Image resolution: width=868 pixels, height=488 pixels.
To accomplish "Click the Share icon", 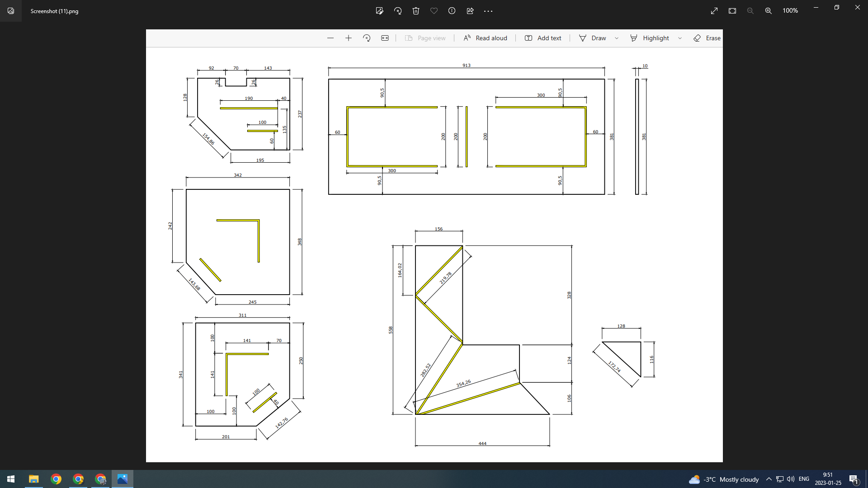I will pos(470,11).
